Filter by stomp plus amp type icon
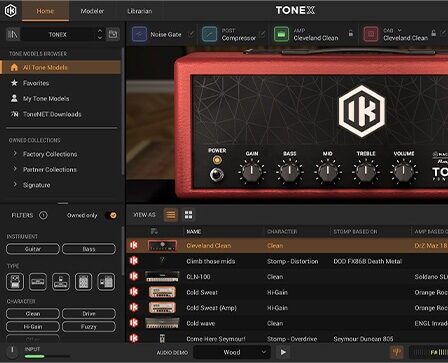 [61, 281]
